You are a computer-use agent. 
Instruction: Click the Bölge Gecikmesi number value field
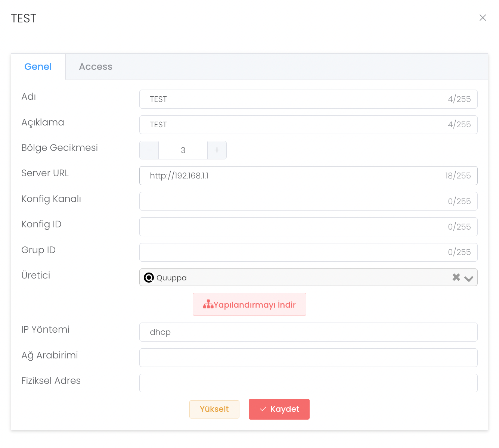(183, 150)
